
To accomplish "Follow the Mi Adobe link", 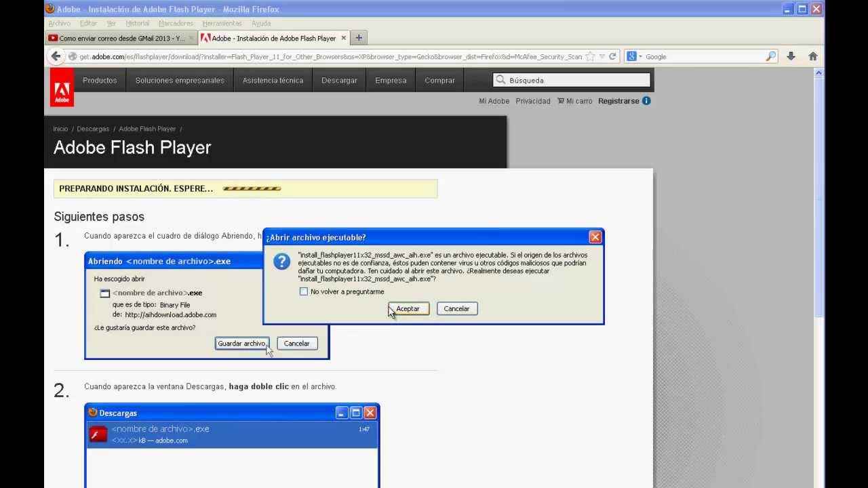I will coord(494,101).
